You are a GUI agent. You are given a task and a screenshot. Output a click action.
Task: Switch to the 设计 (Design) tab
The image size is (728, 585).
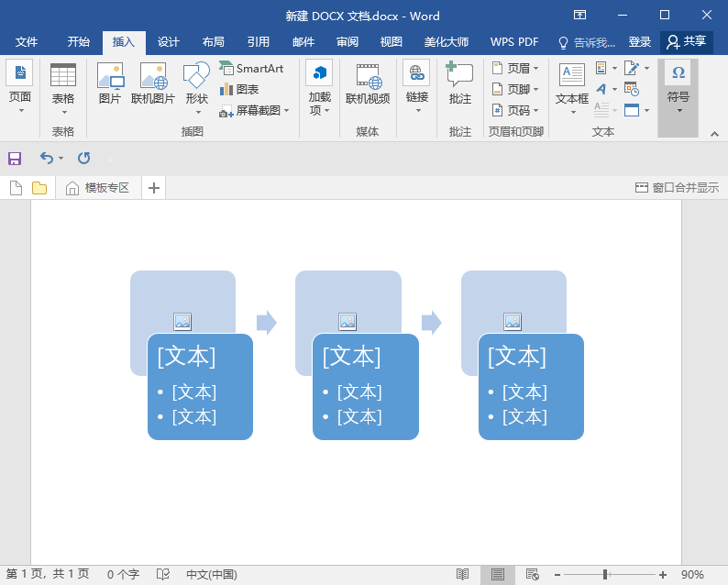[168, 42]
